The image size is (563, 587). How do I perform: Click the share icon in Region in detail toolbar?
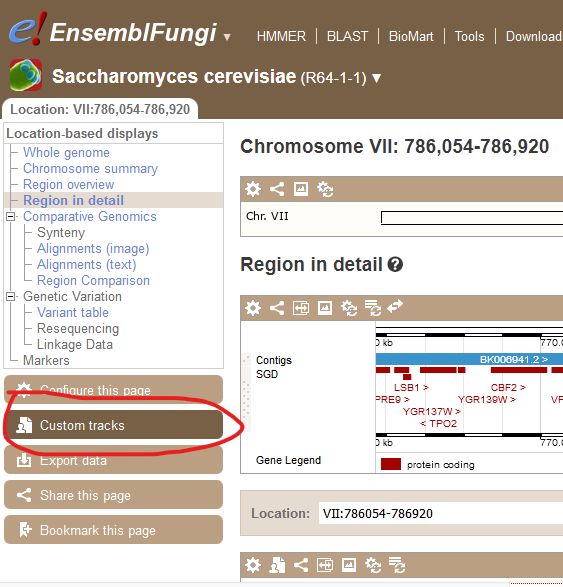tap(277, 308)
